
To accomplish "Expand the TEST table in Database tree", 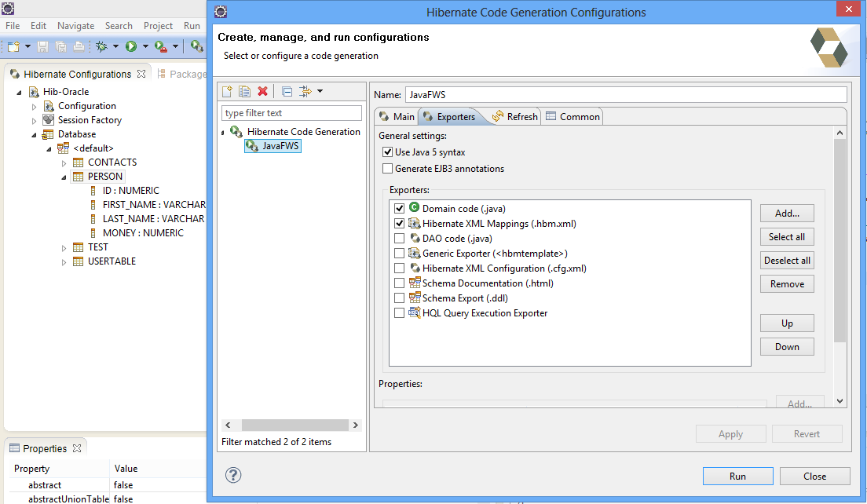I will [x=65, y=247].
